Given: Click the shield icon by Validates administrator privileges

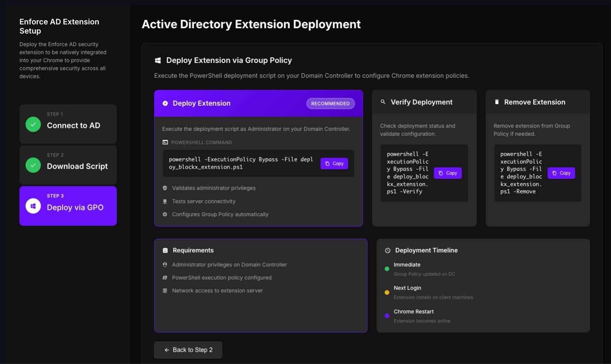Looking at the screenshot, I should (x=165, y=188).
